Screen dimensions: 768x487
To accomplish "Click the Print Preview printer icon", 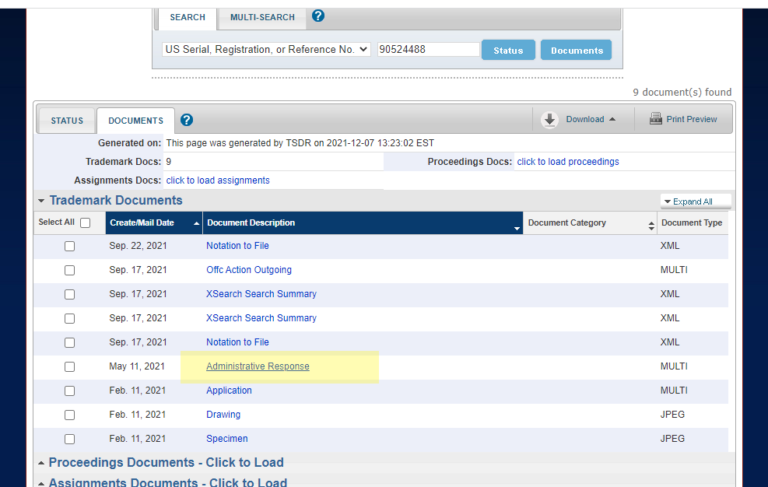I will click(x=655, y=119).
